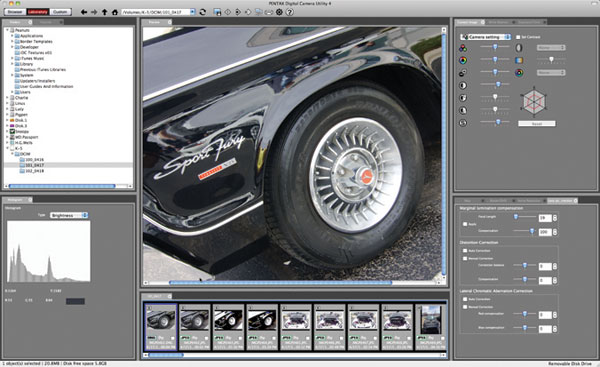The image size is (600, 367).
Task: Open the lower None dropdown beside color wheel
Action: point(551,72)
